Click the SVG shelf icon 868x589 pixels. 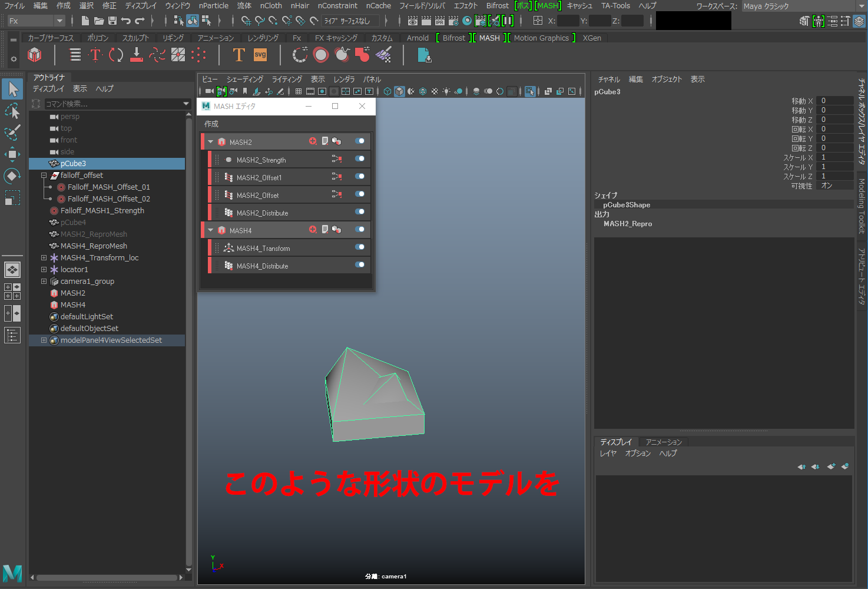260,55
